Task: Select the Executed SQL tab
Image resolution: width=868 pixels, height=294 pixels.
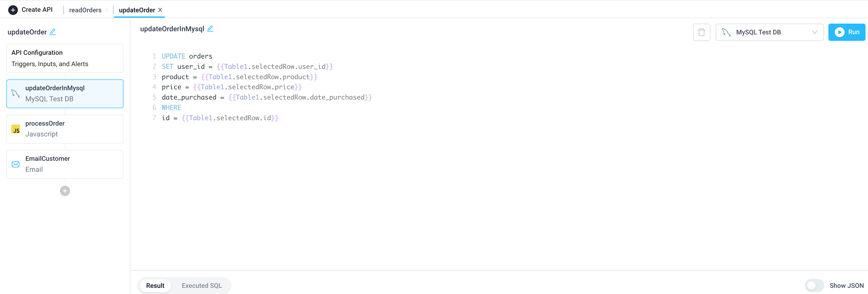Action: (x=201, y=285)
